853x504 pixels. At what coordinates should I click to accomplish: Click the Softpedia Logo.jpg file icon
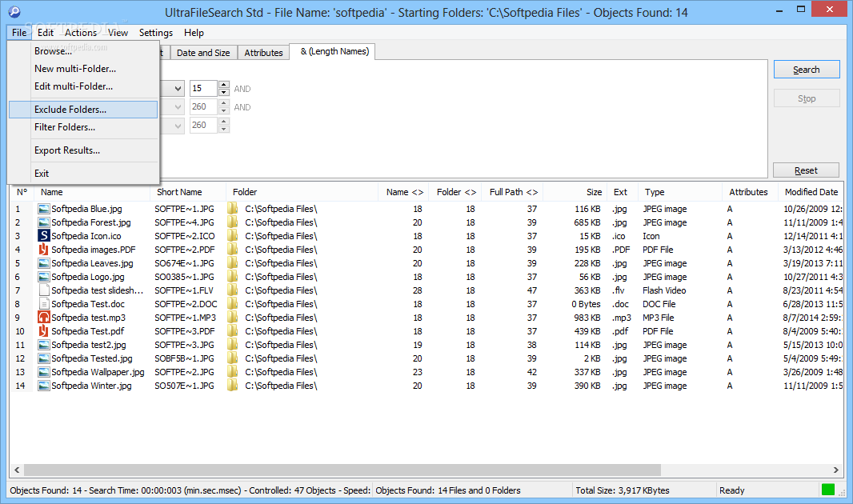pos(43,277)
